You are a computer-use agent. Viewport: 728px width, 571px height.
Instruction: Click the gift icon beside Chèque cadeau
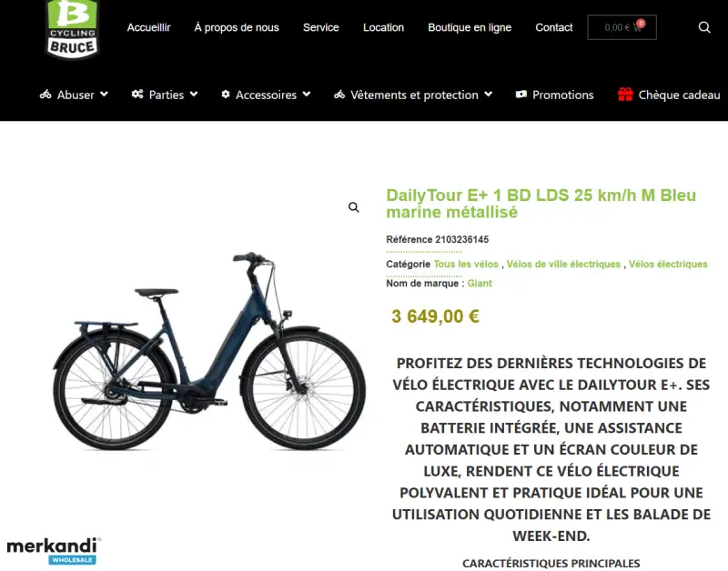(625, 95)
